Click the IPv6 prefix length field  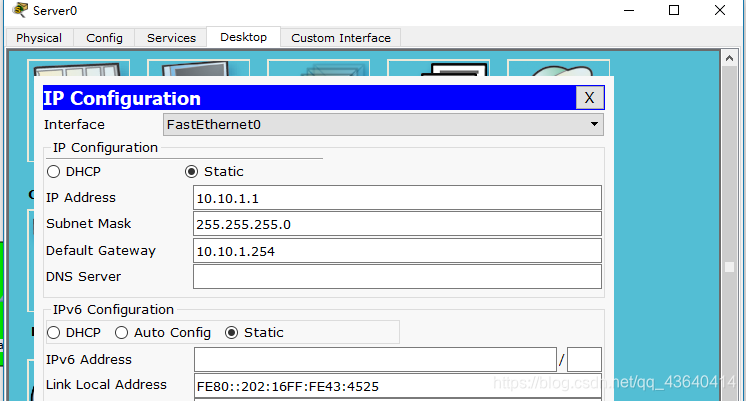[x=584, y=360]
